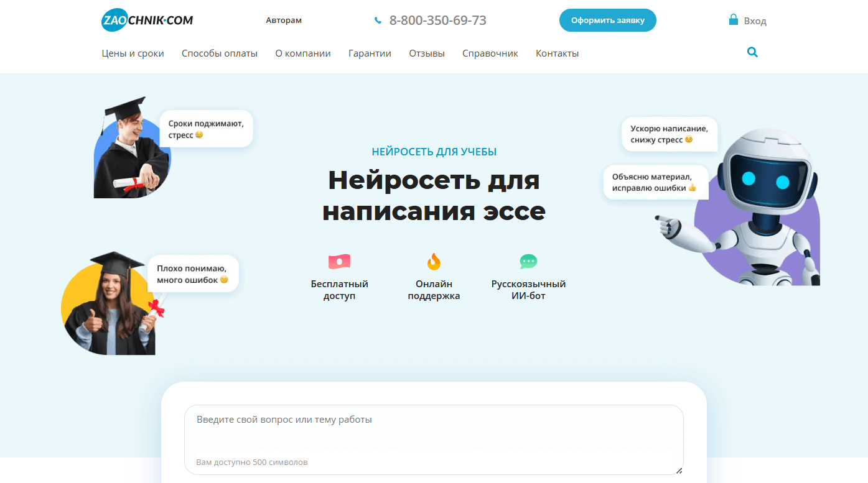Click the green chat bubble icon
This screenshot has width=868, height=483.
pos(528,261)
